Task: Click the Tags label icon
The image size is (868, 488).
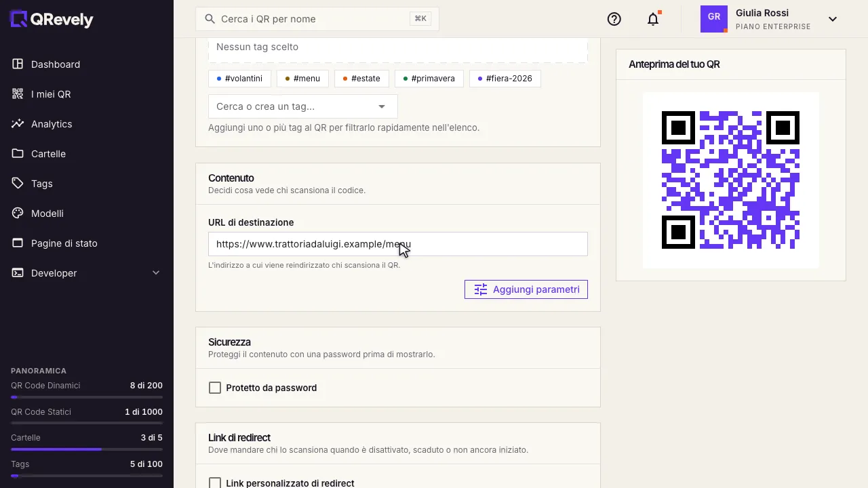Action: [18, 184]
